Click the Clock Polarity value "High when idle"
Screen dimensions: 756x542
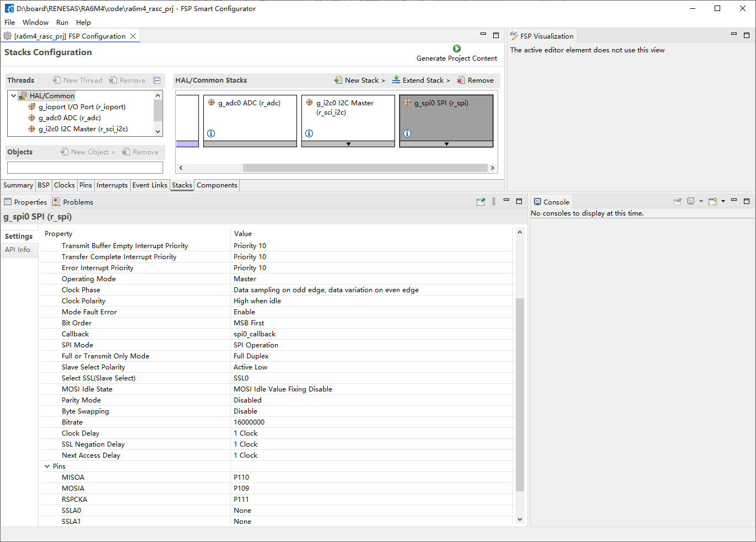pos(257,301)
